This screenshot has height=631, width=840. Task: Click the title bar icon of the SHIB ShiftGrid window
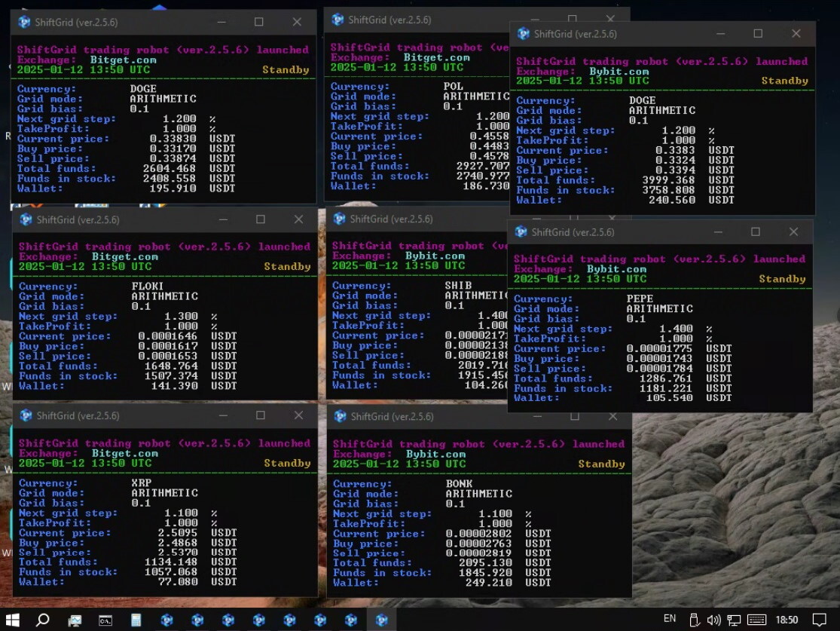[339, 219]
